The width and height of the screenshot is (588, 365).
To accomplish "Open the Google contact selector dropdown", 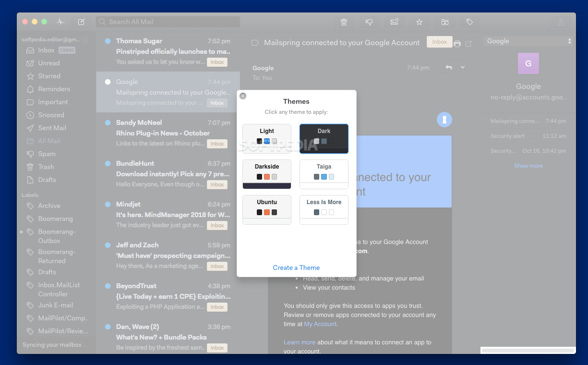I will pos(528,41).
